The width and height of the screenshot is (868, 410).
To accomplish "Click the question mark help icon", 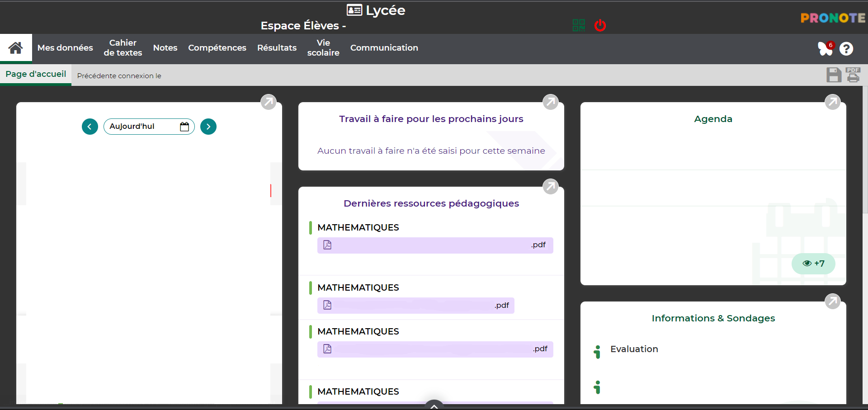I will pyautogui.click(x=846, y=48).
